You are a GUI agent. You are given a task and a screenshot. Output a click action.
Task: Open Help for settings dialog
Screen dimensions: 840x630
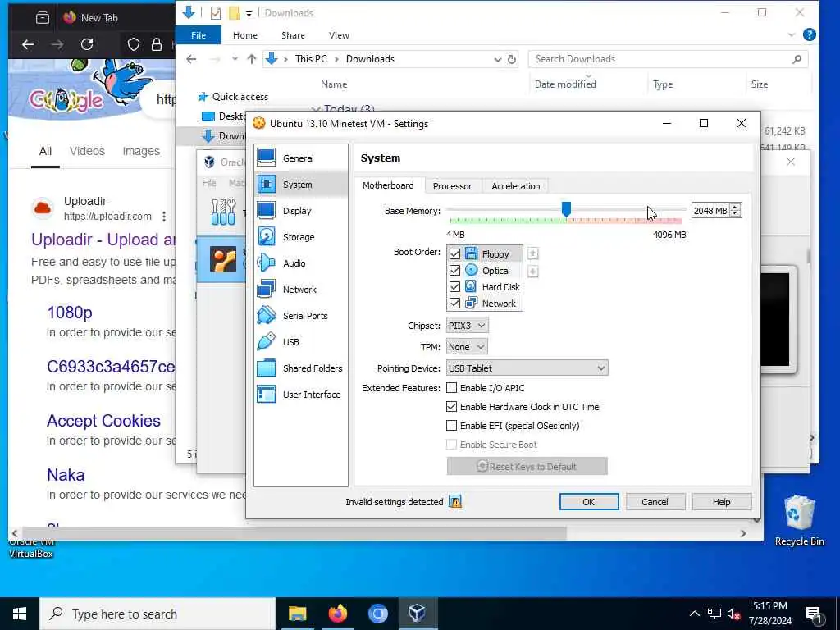click(722, 502)
